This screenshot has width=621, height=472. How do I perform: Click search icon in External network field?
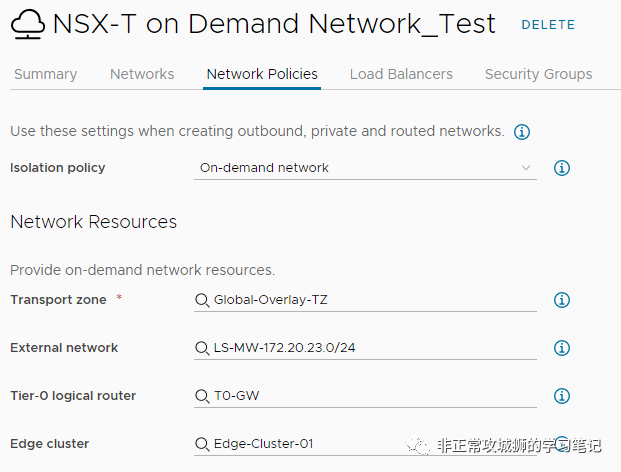click(x=203, y=348)
